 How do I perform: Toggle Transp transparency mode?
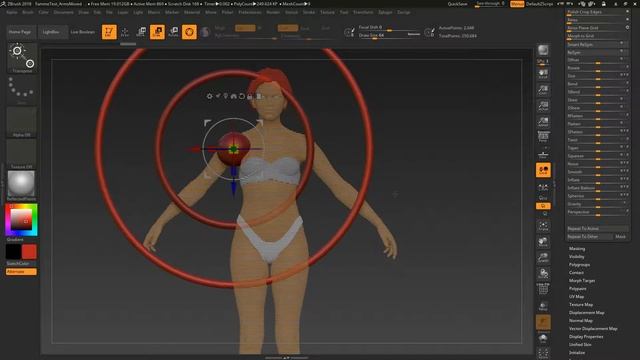tap(543, 306)
